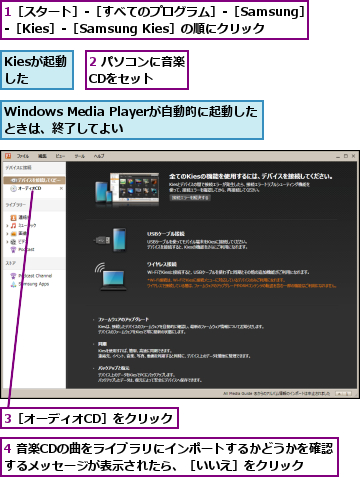Click the ワイヤレス接続 heading text
Screen dimensions: 360x477
(162, 264)
